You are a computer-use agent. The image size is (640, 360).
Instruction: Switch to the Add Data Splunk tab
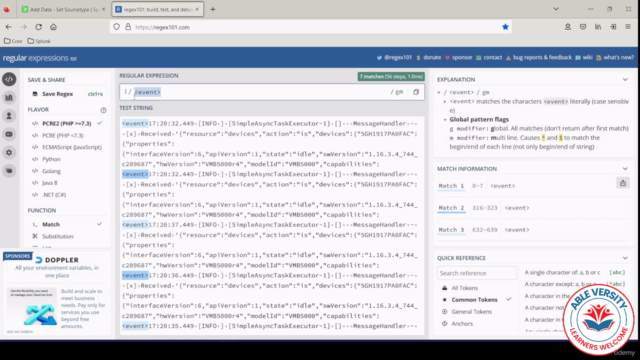64,9
